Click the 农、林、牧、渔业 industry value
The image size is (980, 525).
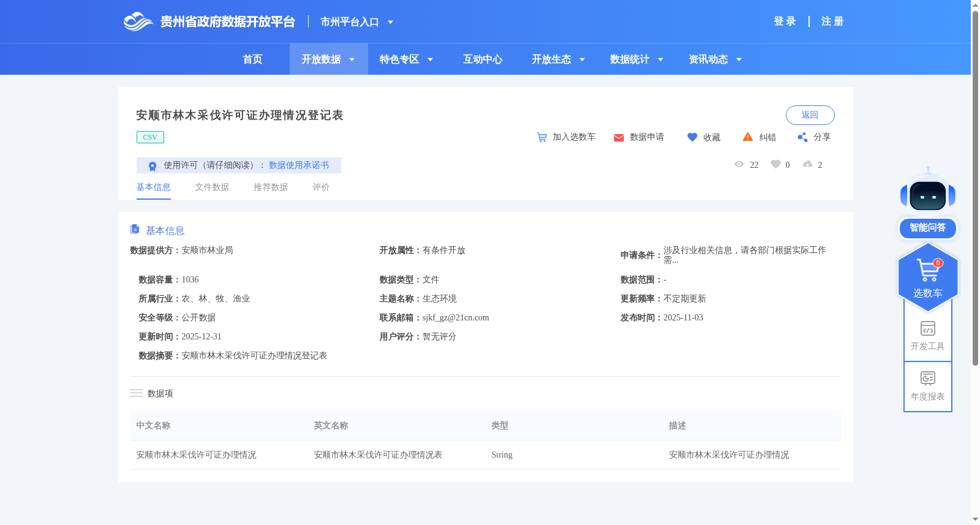pyautogui.click(x=216, y=299)
